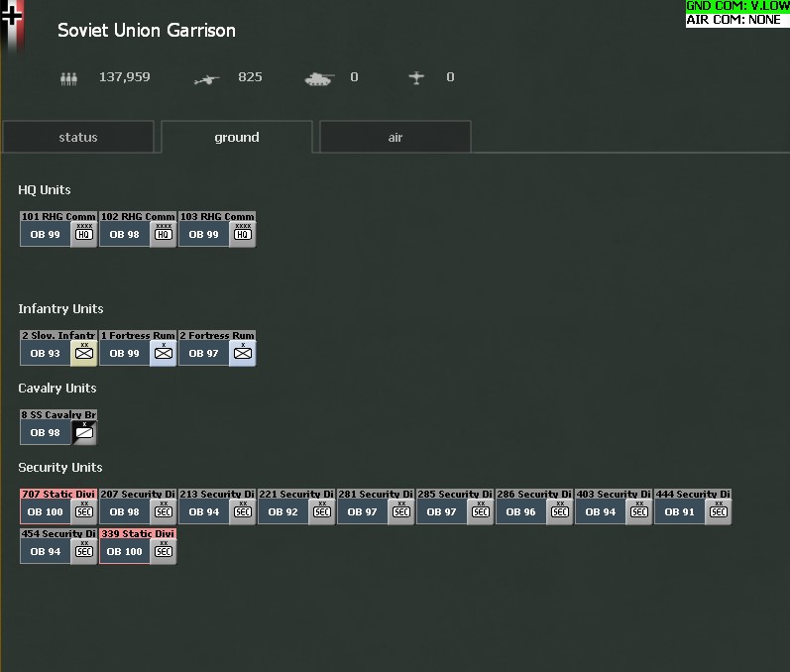The height and width of the screenshot is (672, 790).
Task: Click the manpower value 137,959
Action: coord(125,77)
